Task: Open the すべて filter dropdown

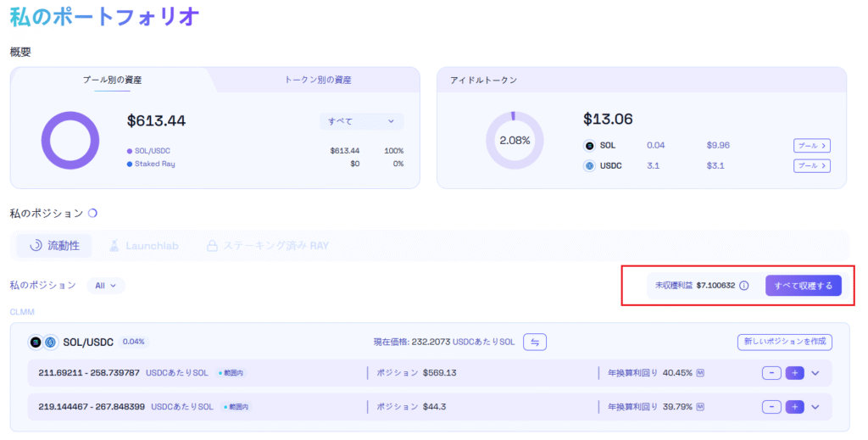Action: [361, 121]
